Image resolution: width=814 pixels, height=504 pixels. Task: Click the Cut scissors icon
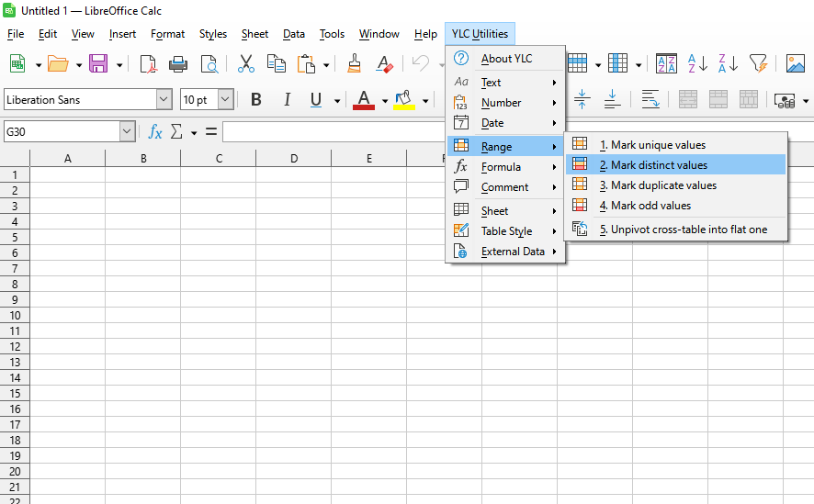(245, 63)
